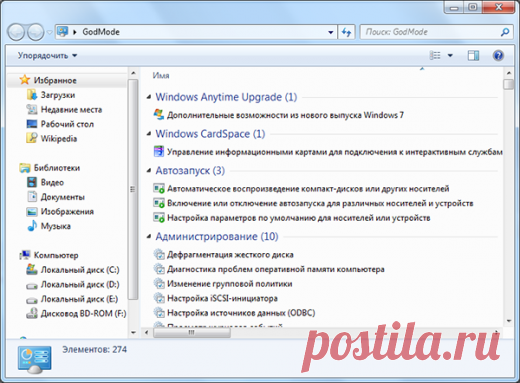Viewport: 520px width, 383px height.
Task: Open the Загрузки folder
Action: 58,95
